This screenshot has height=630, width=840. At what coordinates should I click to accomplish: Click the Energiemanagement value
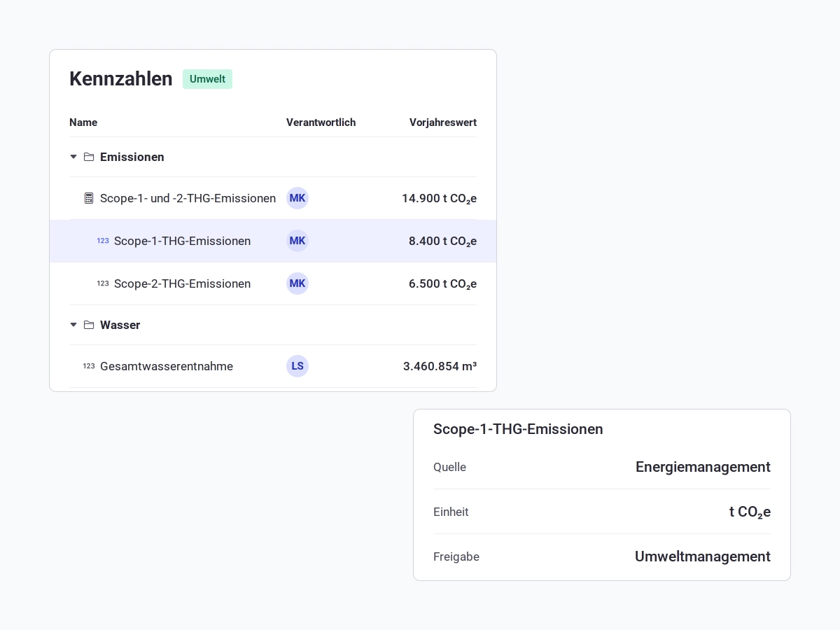tap(703, 467)
